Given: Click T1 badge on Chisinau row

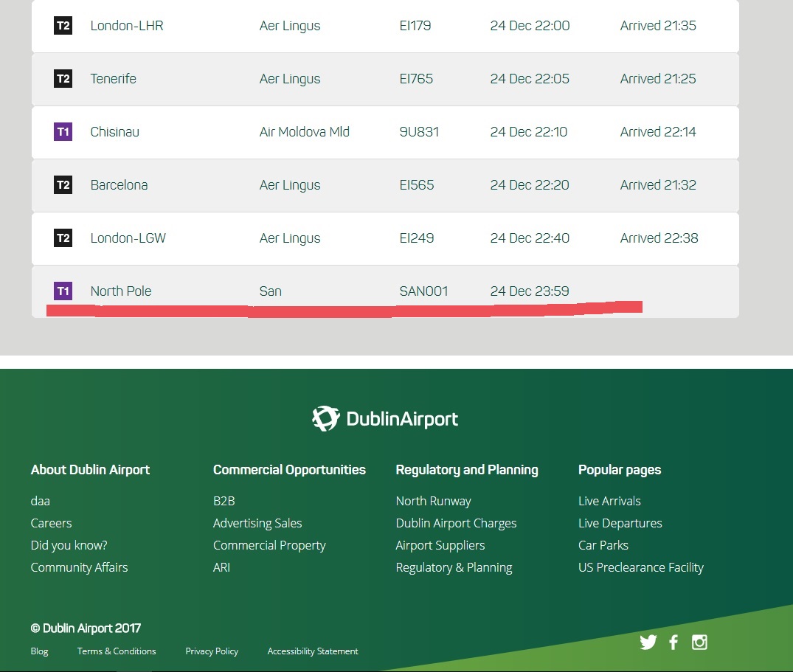Looking at the screenshot, I should click(x=63, y=131).
